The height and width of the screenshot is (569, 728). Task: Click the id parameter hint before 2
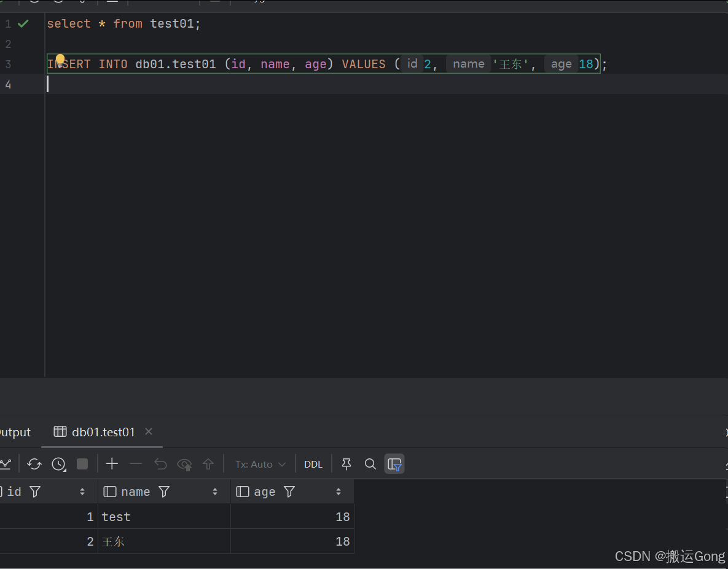[412, 64]
